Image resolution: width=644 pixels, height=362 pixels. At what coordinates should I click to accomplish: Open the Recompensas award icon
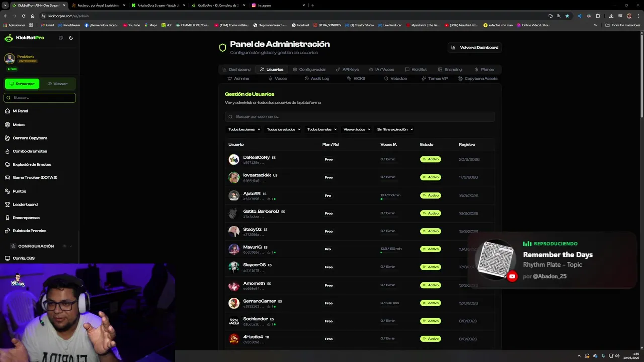point(8,218)
